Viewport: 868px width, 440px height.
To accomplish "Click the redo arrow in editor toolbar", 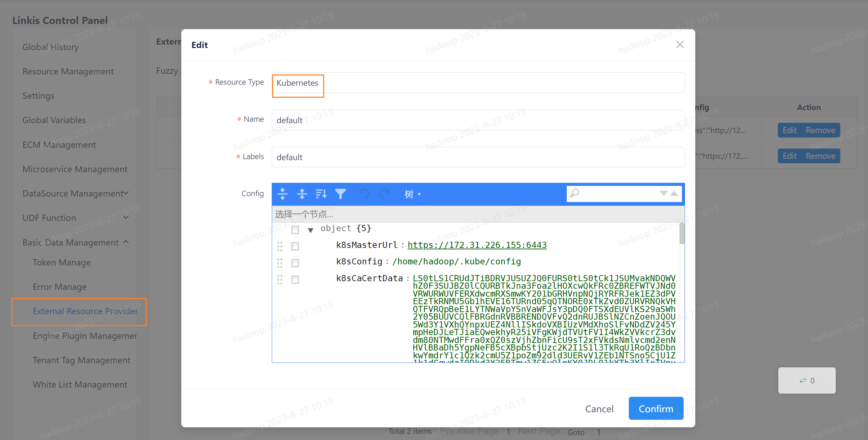I will [384, 194].
